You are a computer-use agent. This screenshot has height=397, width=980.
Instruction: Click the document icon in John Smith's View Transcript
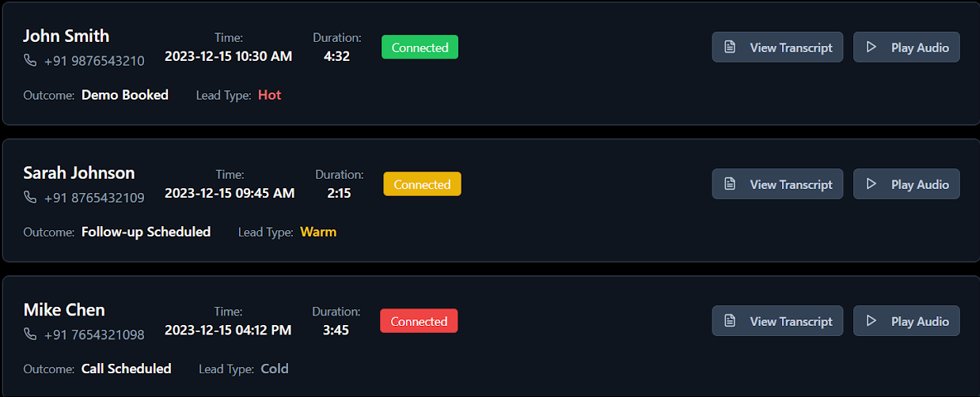point(731,47)
